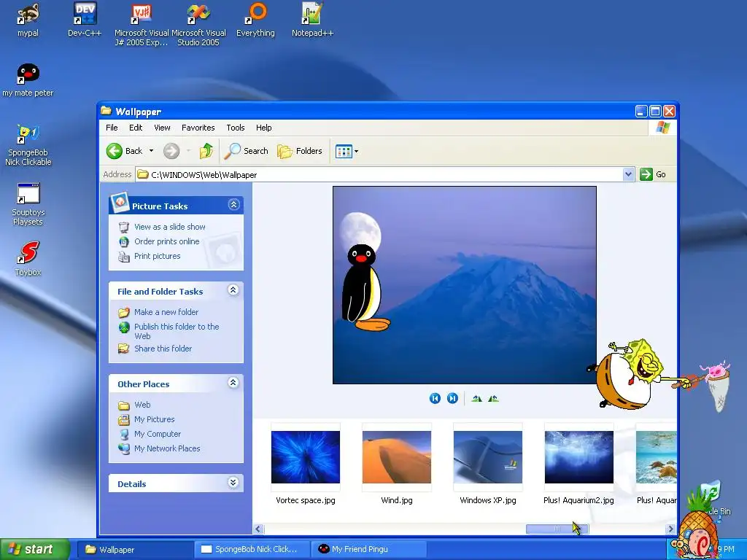Open Microsoft Visual J# 2005 Express icon
The width and height of the screenshot is (747, 560).
[142, 24]
